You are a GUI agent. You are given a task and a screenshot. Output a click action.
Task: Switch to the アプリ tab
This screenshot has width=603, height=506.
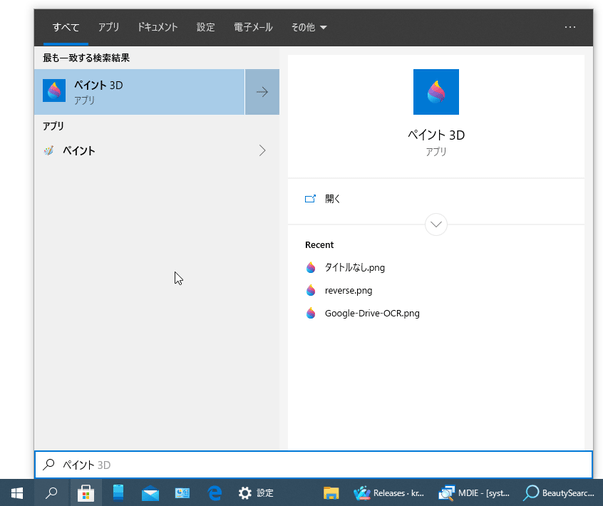click(108, 27)
